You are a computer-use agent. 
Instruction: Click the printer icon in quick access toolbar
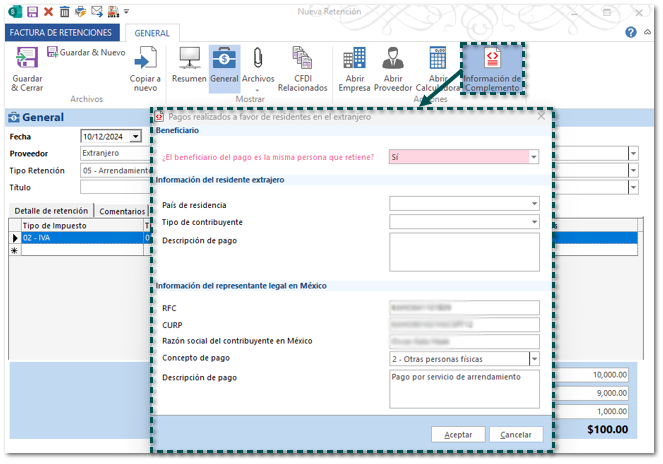pos(80,11)
